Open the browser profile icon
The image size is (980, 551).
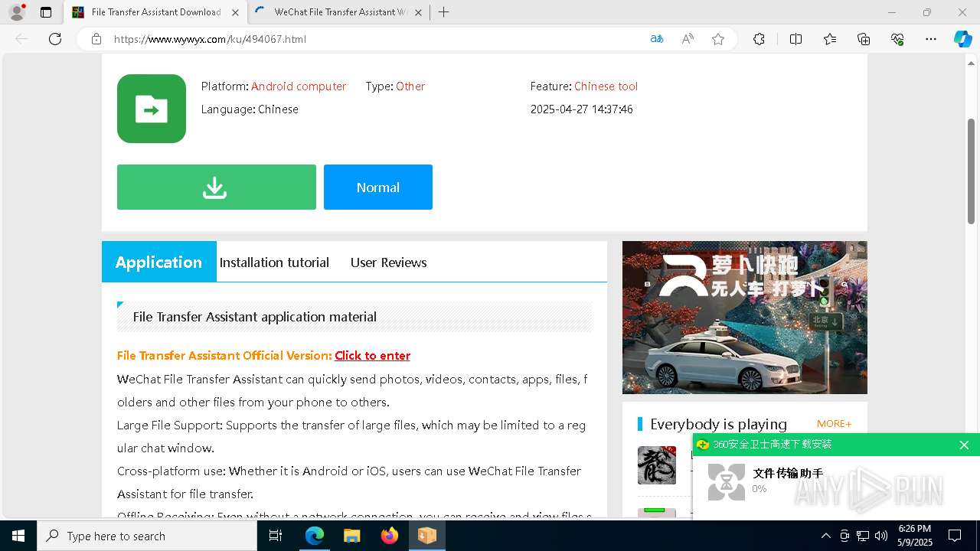pyautogui.click(x=17, y=12)
